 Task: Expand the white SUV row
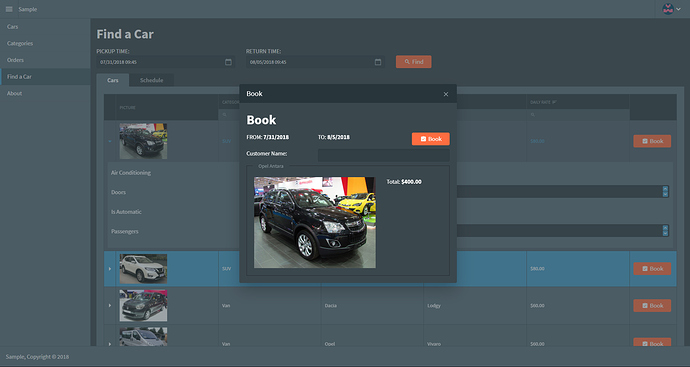point(110,269)
